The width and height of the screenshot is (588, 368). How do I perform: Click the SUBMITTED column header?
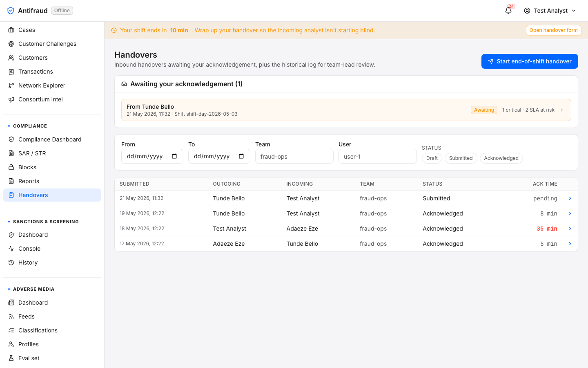(134, 184)
